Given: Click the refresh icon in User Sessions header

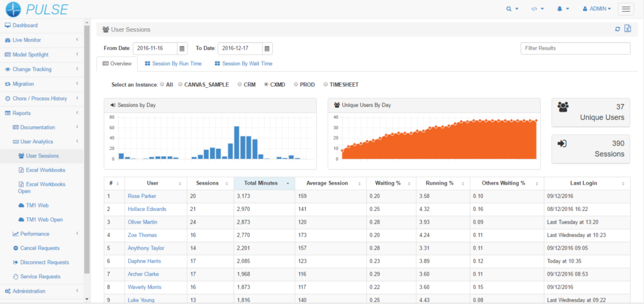Looking at the screenshot, I should point(618,29).
